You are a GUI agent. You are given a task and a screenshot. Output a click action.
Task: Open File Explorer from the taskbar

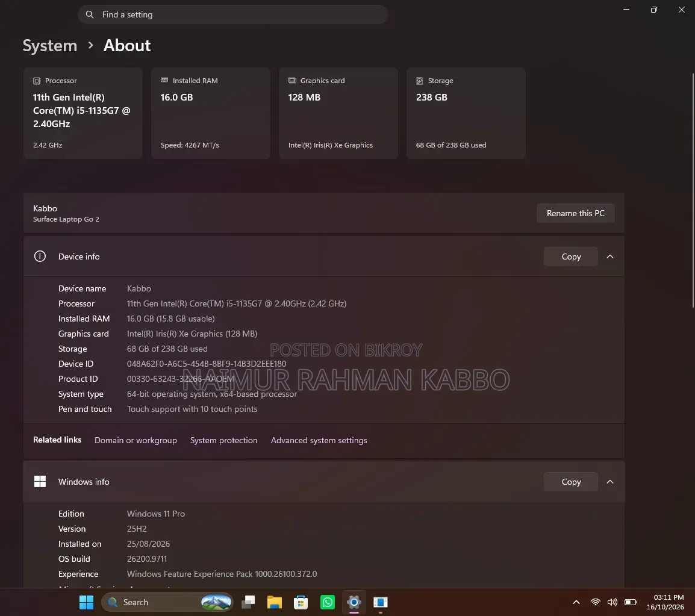click(275, 602)
